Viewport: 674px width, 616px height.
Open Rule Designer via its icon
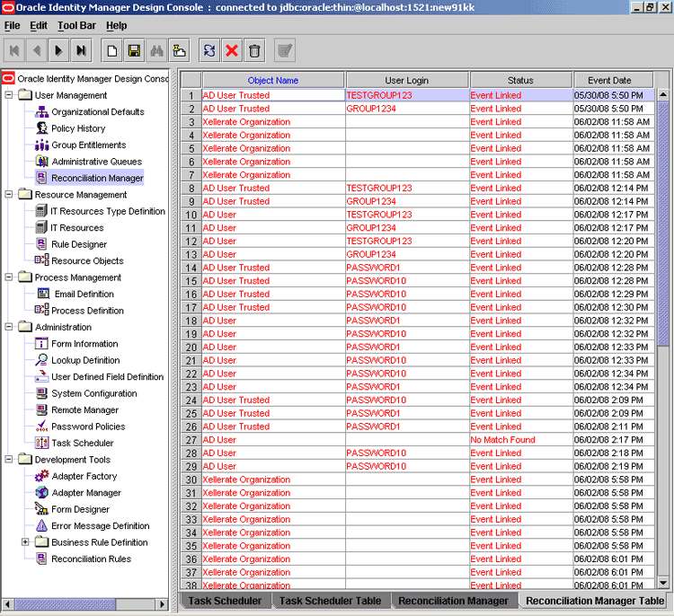pyautogui.click(x=41, y=244)
